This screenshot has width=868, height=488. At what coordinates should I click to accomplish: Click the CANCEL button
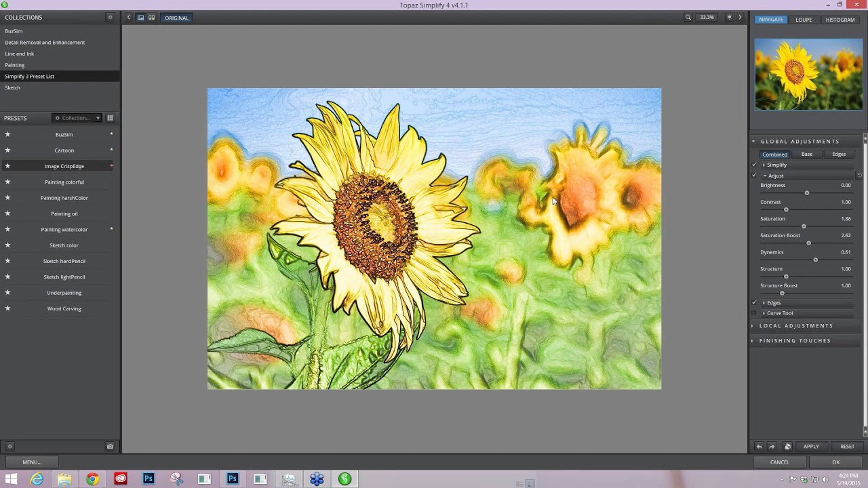pos(779,462)
